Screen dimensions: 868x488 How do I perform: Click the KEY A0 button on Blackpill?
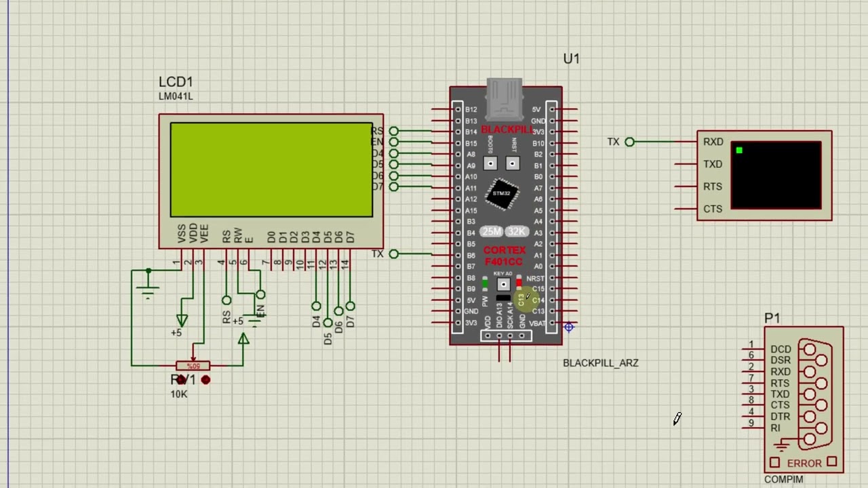503,285
